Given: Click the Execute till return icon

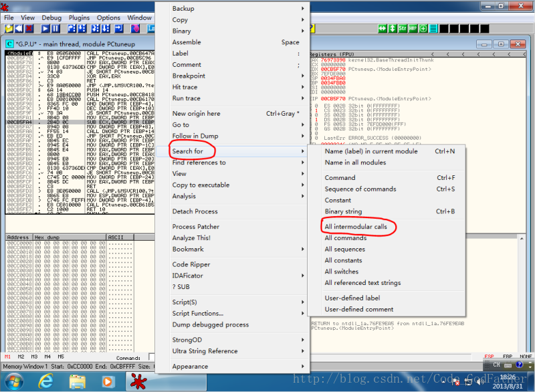Looking at the screenshot, I should click(119, 29).
